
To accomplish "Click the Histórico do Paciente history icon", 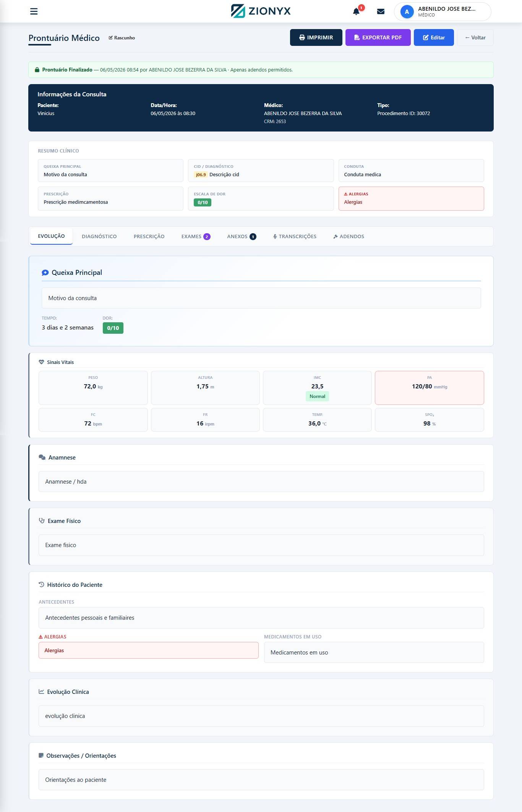I will pyautogui.click(x=41, y=585).
